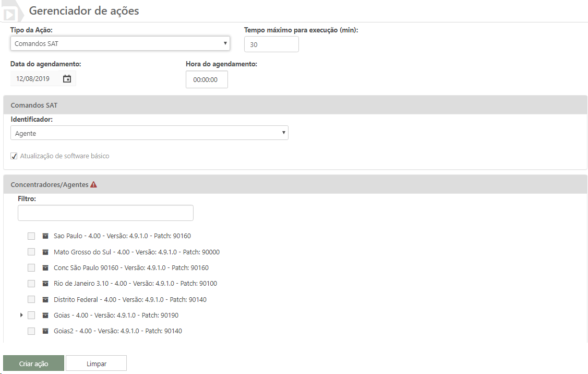Click the archive icon for Mato Grosso do Sul
This screenshot has width=588, height=374.
tap(45, 252)
